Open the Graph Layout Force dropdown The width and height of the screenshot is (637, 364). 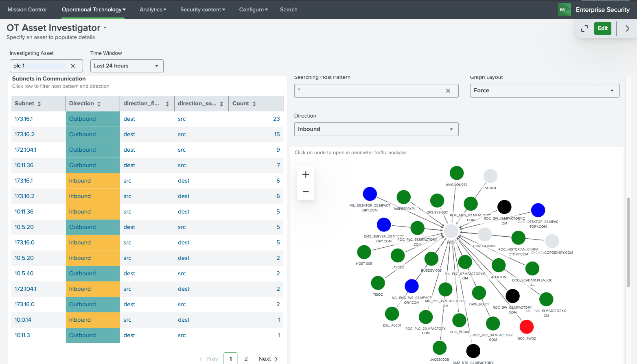[544, 91]
